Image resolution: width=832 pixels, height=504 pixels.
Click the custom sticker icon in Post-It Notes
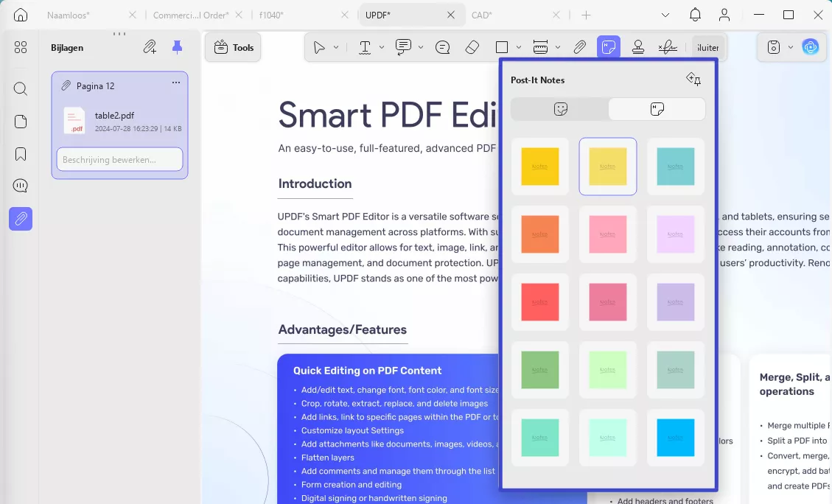coord(693,80)
